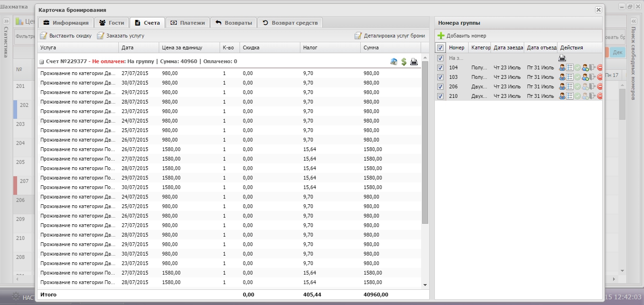Uncheck the checkbox for room 210

441,96
